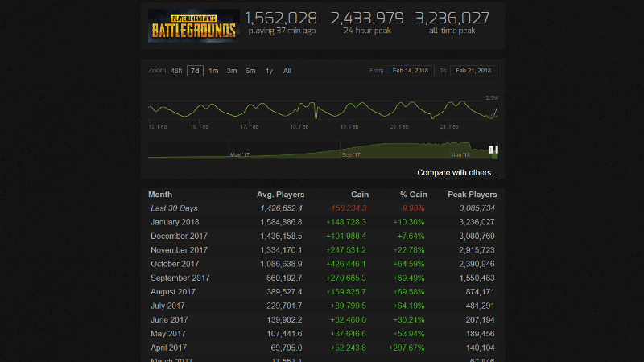
Task: Click the Last 30 Days row label
Action: (174, 208)
